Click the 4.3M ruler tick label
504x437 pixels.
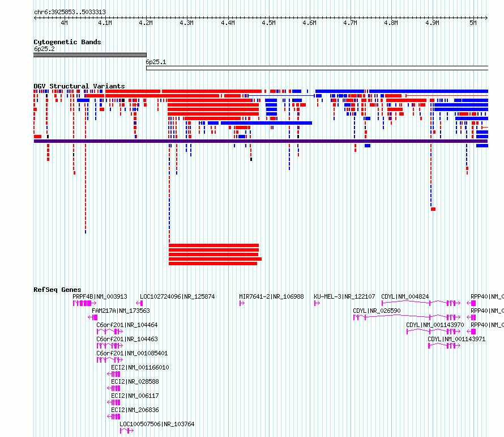[187, 23]
